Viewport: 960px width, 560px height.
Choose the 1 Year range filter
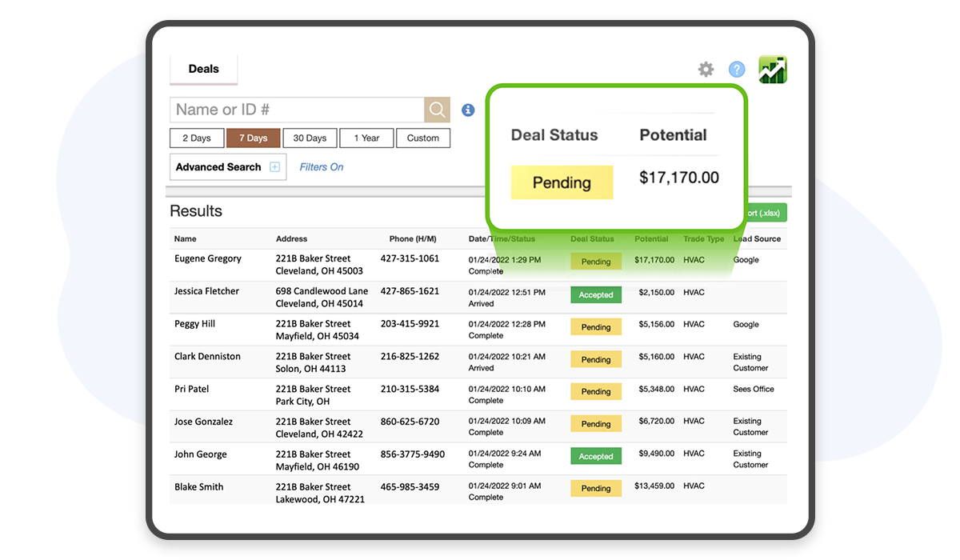pos(366,138)
